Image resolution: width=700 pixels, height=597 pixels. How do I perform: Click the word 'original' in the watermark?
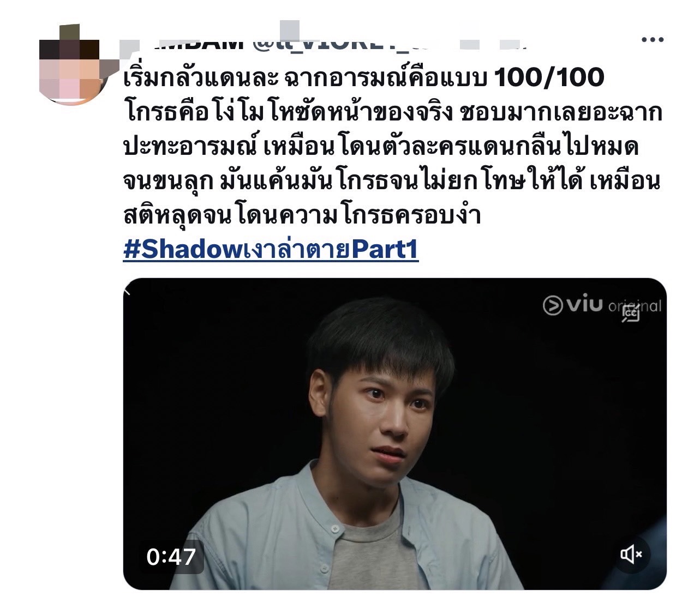(635, 306)
